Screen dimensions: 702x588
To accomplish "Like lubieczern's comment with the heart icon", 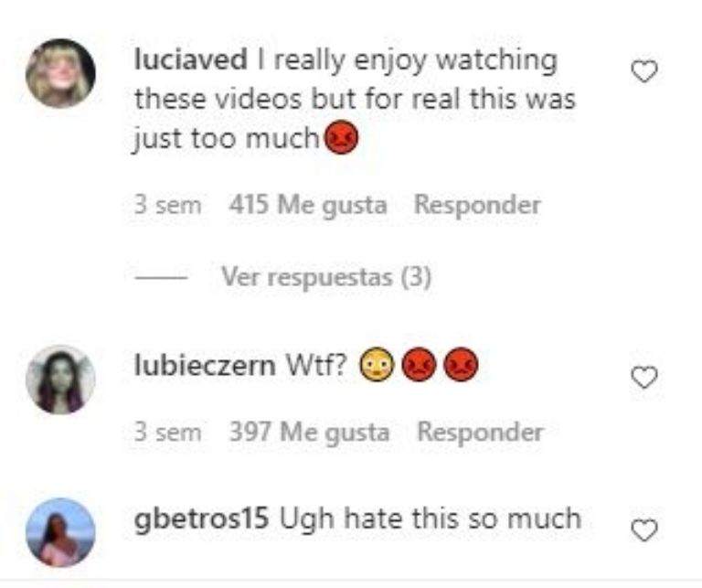I will click(644, 377).
